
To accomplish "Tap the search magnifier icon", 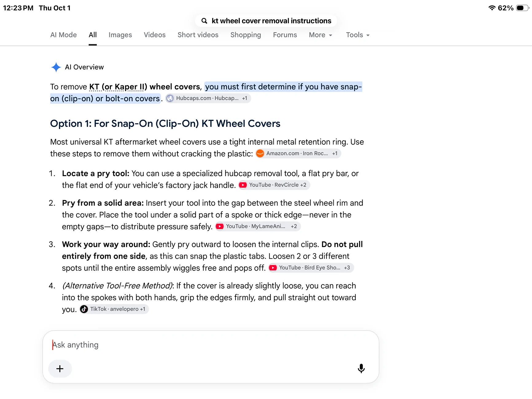I will (204, 21).
